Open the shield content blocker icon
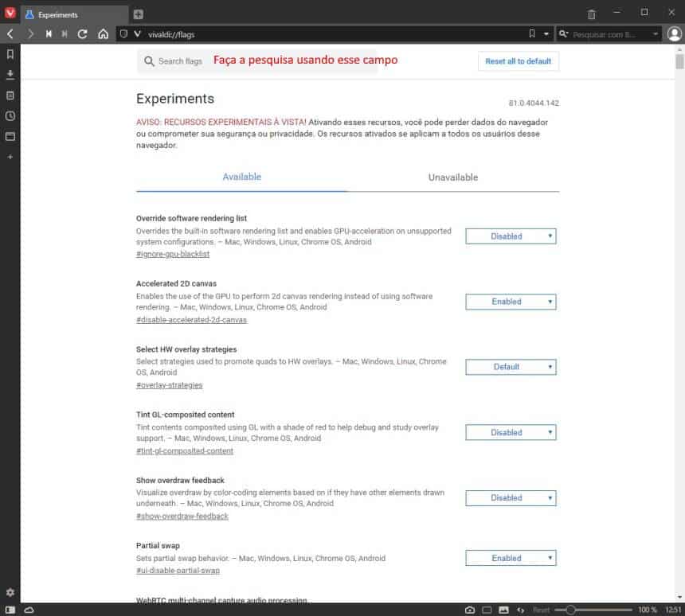Screen dimensions: 685x616 tap(123, 33)
